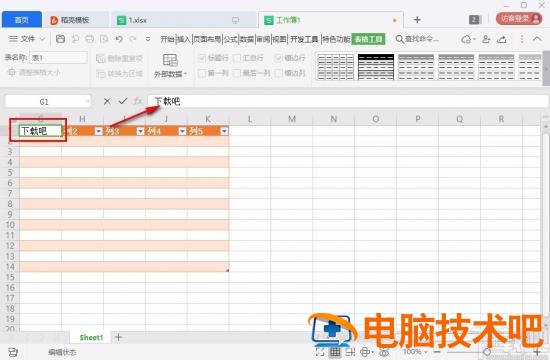Image resolution: width=550 pixels, height=360 pixels.
Task: Open a new tab with the plus icon
Action: 417,20
